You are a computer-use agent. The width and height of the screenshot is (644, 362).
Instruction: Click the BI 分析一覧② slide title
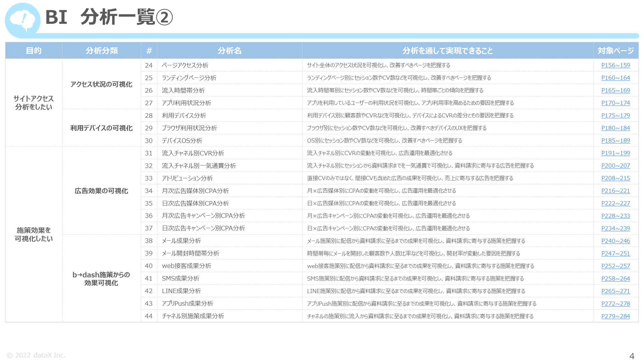point(109,17)
